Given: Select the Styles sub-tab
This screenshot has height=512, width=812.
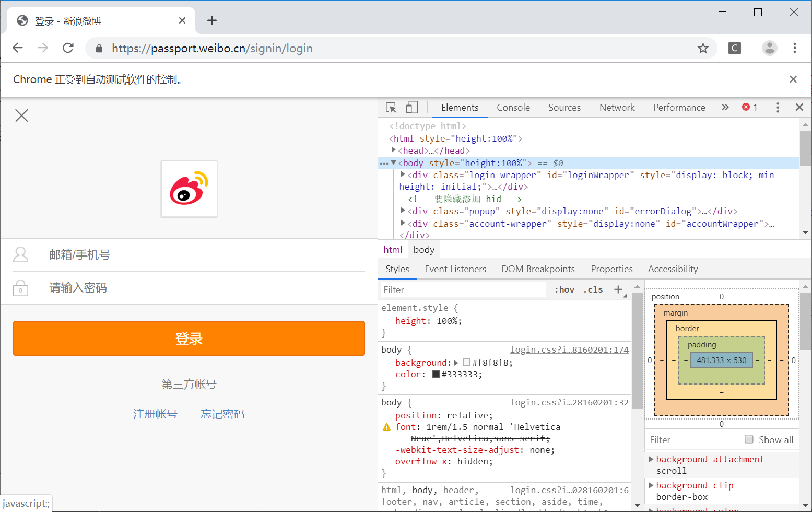Looking at the screenshot, I should 397,269.
